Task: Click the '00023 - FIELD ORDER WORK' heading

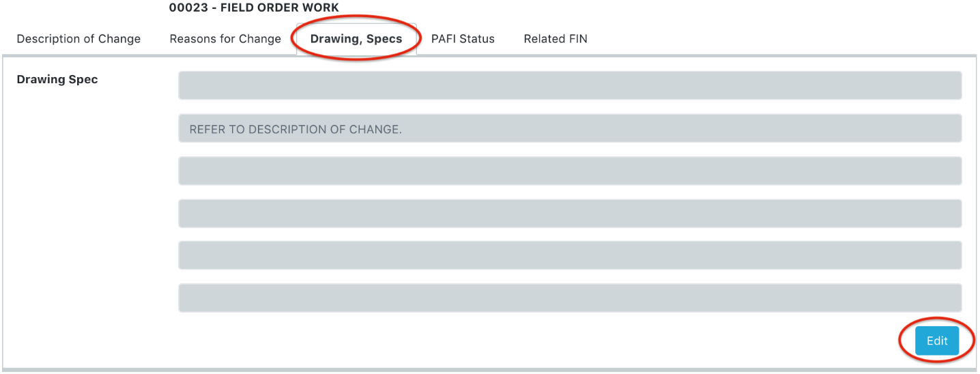Action: 254,8
